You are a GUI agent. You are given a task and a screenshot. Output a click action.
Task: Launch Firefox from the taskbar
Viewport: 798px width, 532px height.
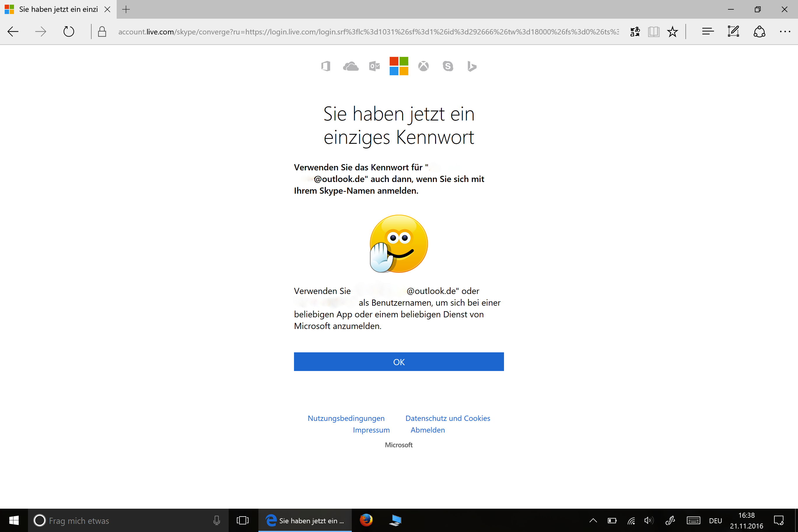pyautogui.click(x=366, y=520)
